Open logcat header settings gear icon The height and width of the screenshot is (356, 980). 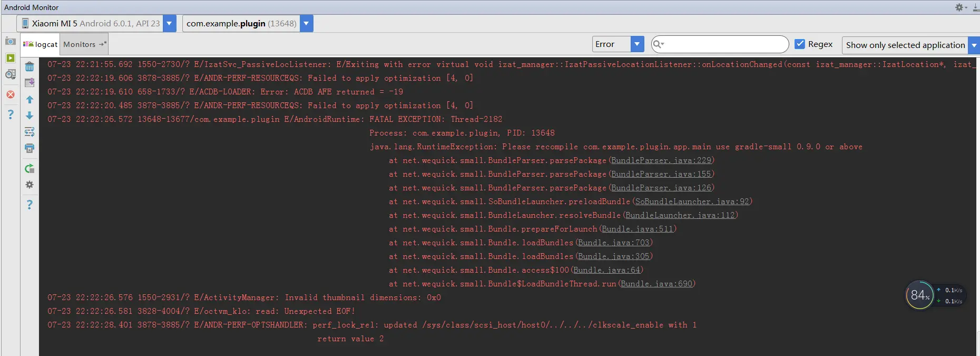(x=30, y=185)
